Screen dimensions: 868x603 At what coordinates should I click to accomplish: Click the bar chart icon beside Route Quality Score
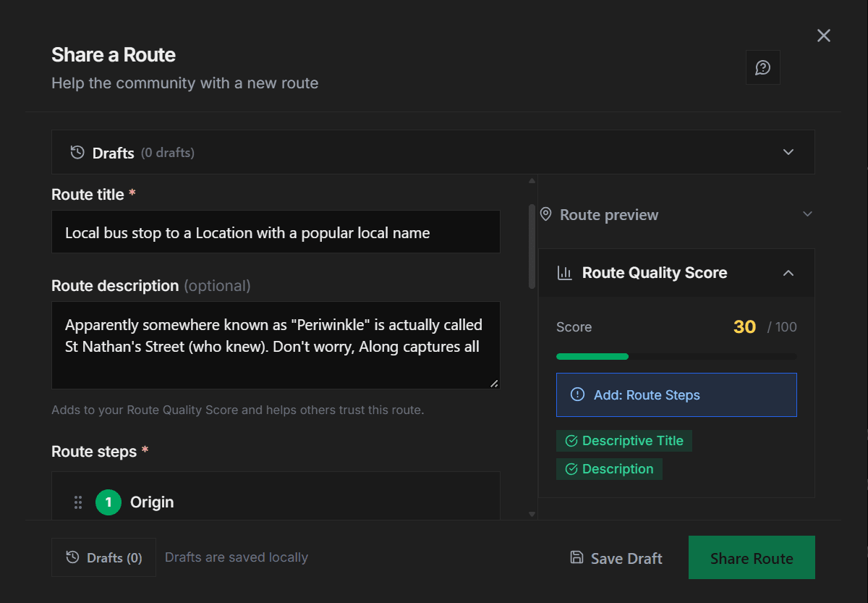(x=564, y=273)
